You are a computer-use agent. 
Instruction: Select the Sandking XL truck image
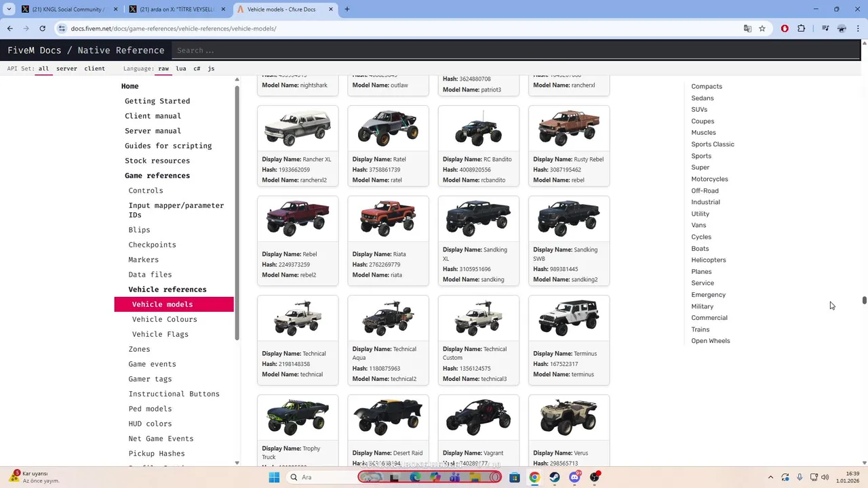click(478, 218)
